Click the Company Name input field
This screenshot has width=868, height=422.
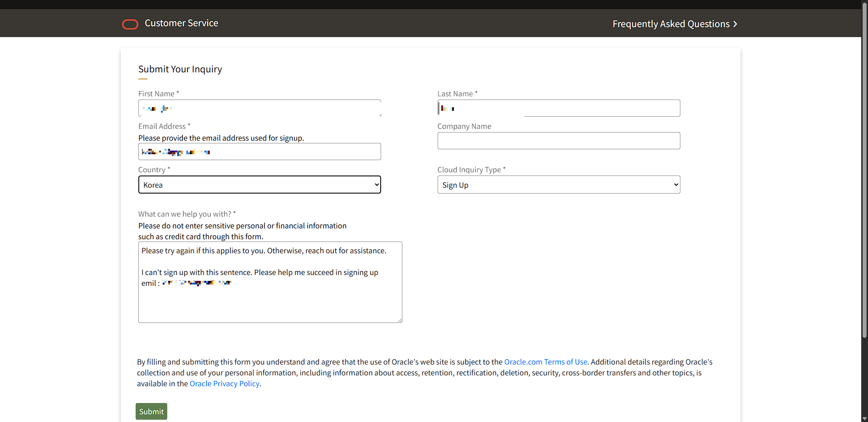[559, 141]
